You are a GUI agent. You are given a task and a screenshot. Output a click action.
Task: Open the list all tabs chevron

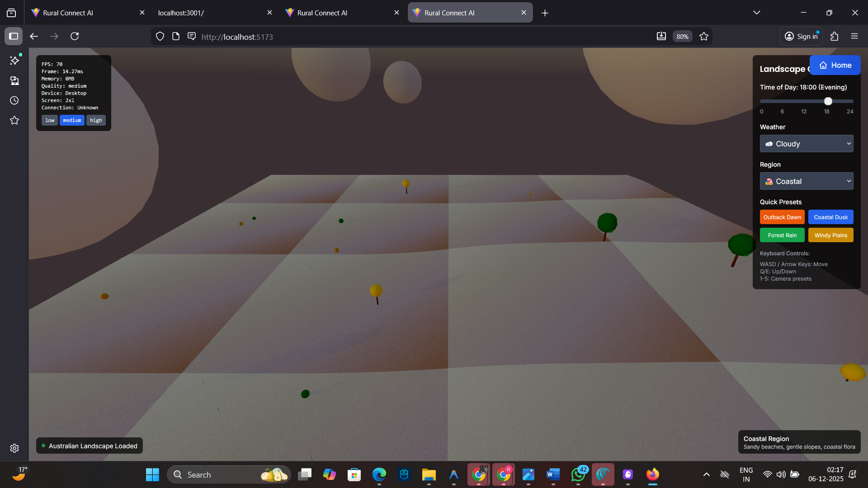pos(756,13)
